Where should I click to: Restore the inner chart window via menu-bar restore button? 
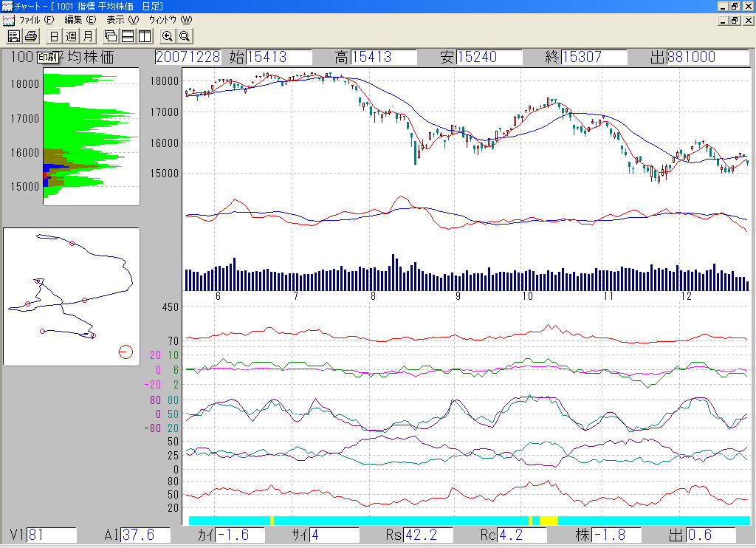(735, 20)
